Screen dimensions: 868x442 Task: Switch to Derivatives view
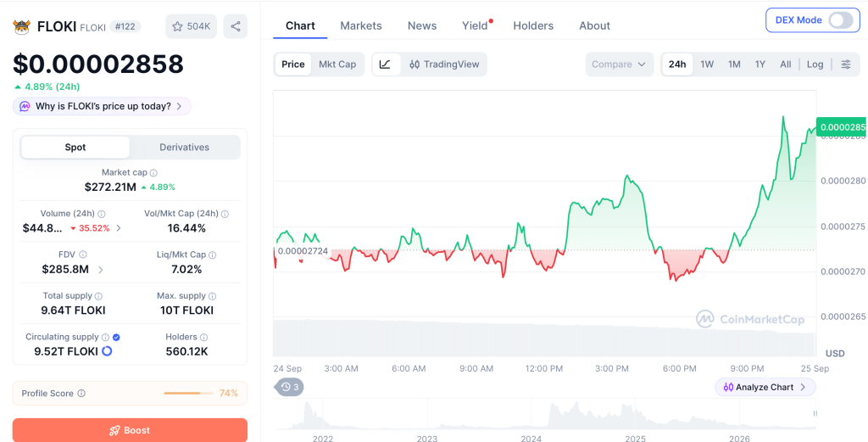pyautogui.click(x=184, y=148)
